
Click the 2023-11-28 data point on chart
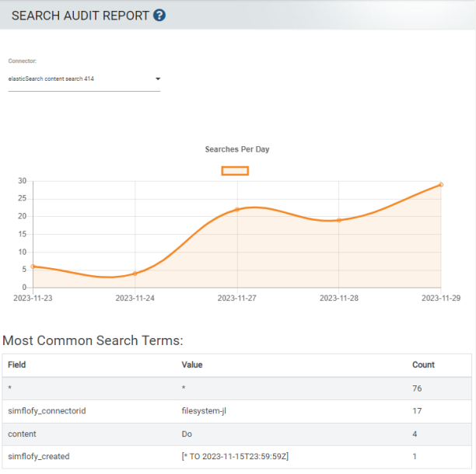pos(339,220)
